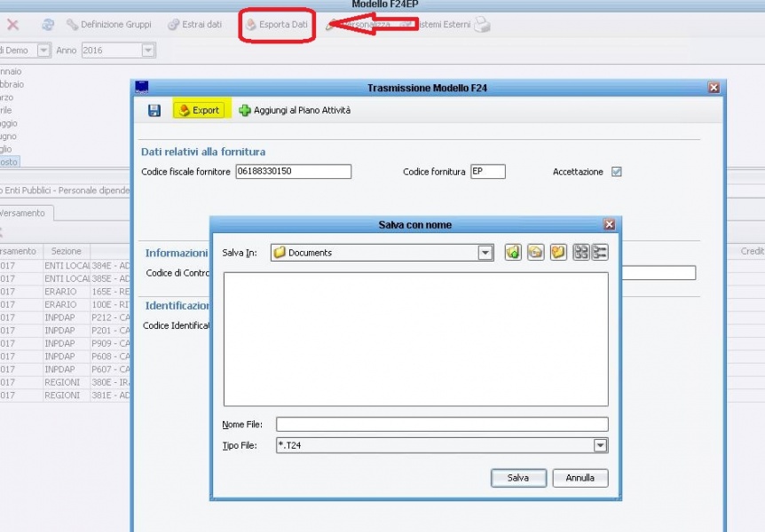Image resolution: width=765 pixels, height=532 pixels.
Task: Select the INPDAP P607 row
Action: [x=66, y=370]
